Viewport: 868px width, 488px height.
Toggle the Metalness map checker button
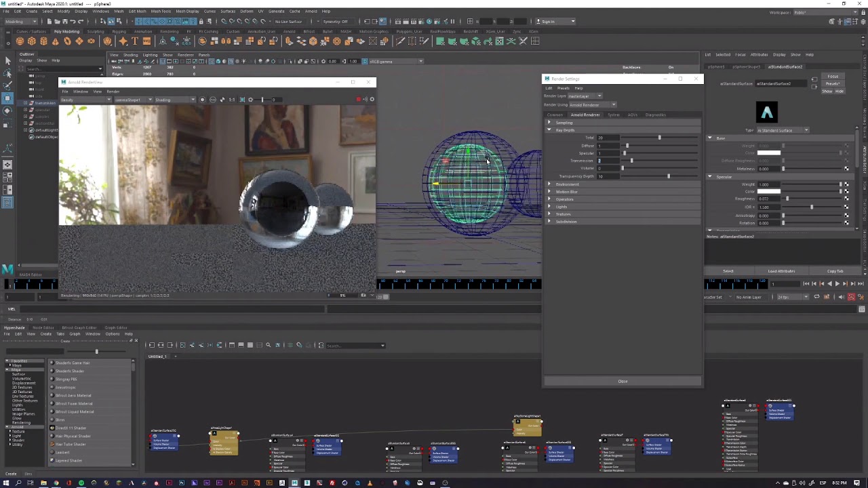click(846, 169)
